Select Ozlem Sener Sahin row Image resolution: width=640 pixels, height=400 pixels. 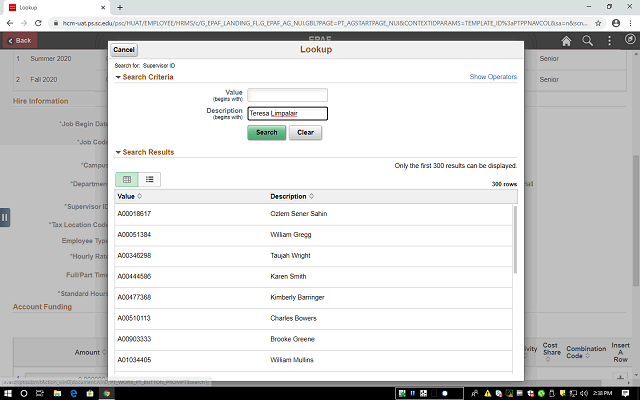click(x=298, y=214)
